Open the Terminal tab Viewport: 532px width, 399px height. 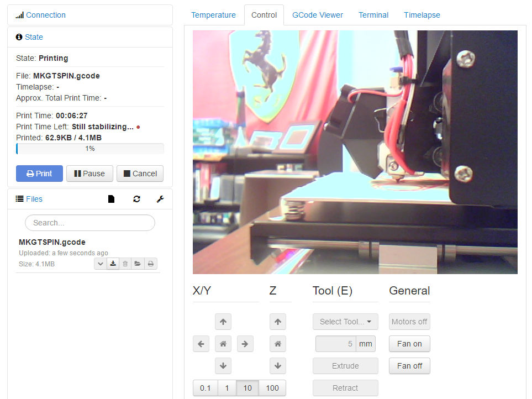click(373, 15)
